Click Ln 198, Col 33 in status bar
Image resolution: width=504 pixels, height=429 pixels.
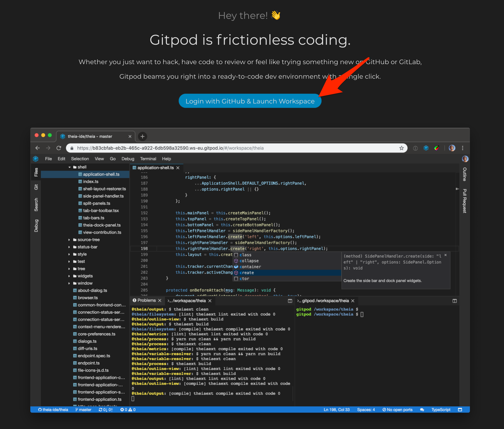coord(337,410)
